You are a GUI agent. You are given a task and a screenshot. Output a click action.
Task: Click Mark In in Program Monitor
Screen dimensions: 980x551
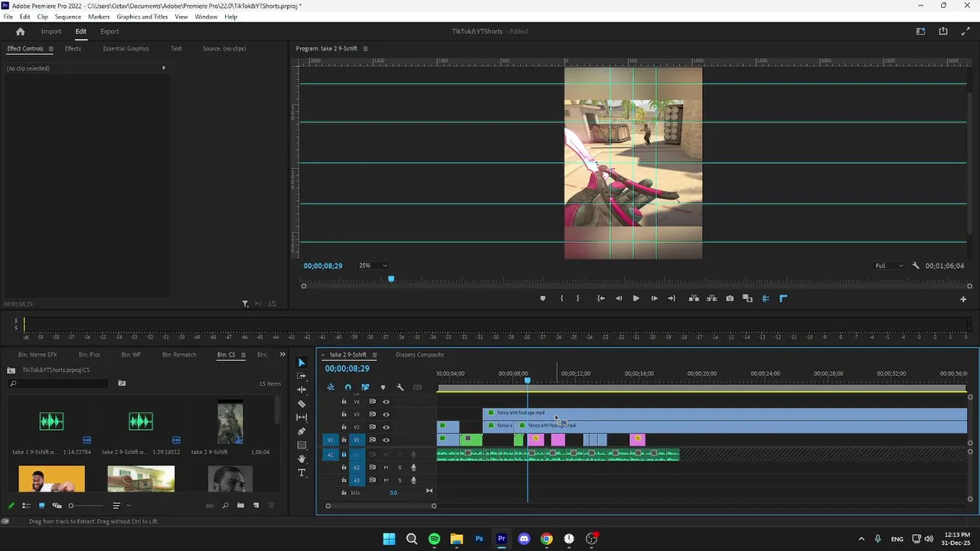click(561, 298)
